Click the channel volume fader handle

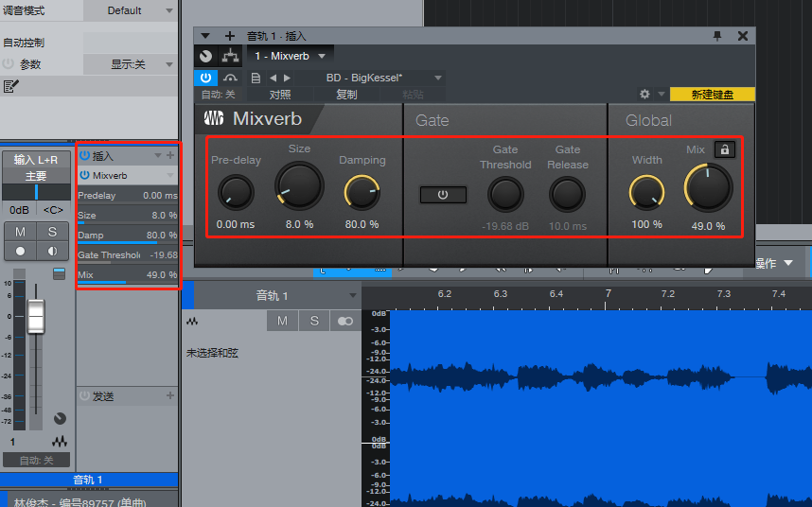click(36, 316)
